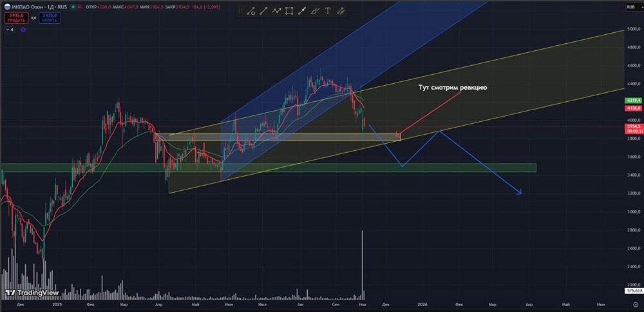Click the 5000,0 level on price axis

tap(633, 29)
